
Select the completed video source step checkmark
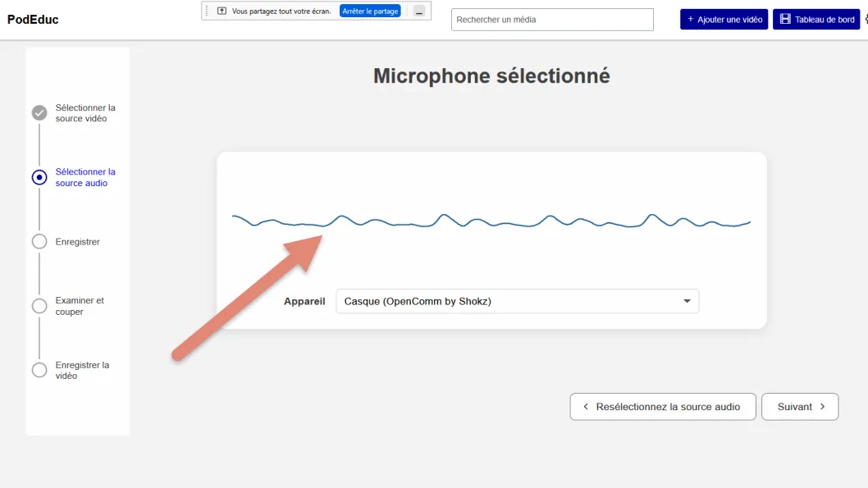[39, 113]
